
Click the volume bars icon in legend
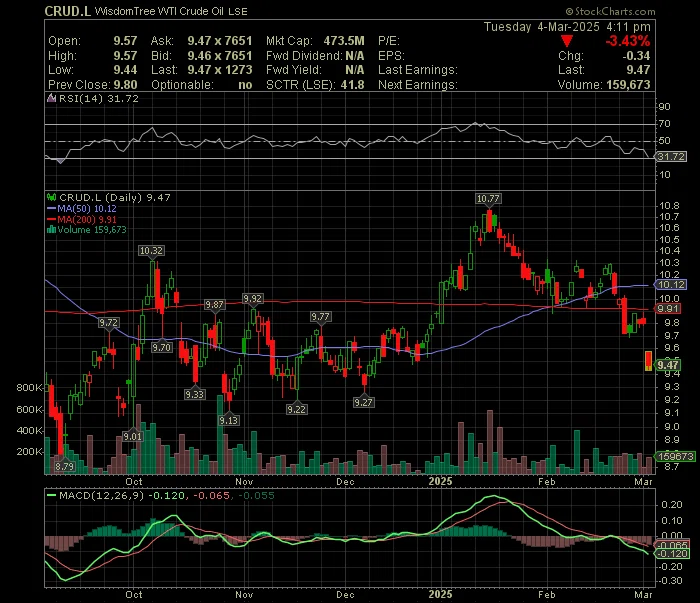(51, 230)
